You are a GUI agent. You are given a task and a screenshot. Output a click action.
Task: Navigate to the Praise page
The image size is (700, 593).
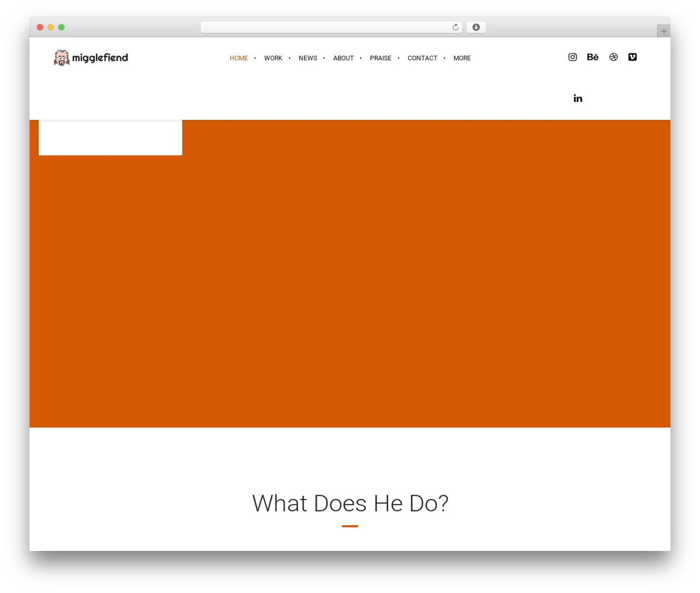[x=381, y=58]
